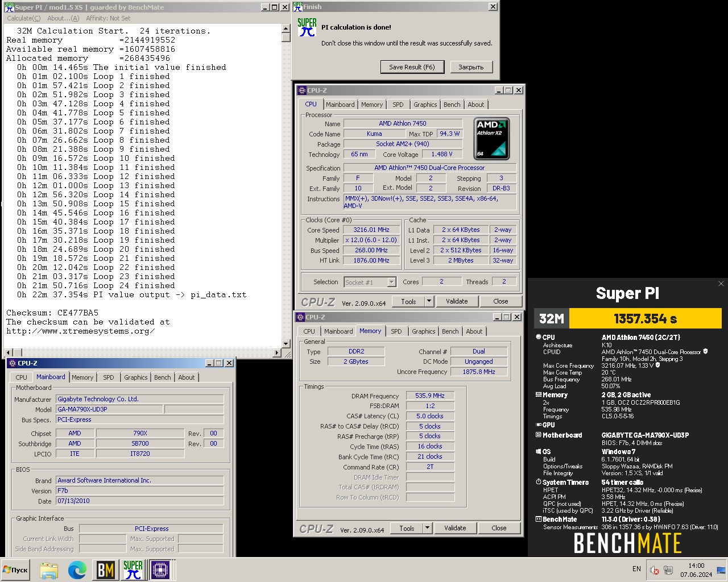
Task: Open the Calculate menu in Super PI
Action: click(x=23, y=18)
